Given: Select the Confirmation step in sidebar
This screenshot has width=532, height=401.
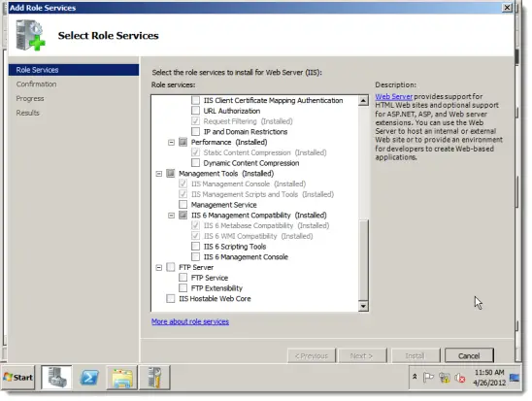Looking at the screenshot, I should tap(36, 84).
